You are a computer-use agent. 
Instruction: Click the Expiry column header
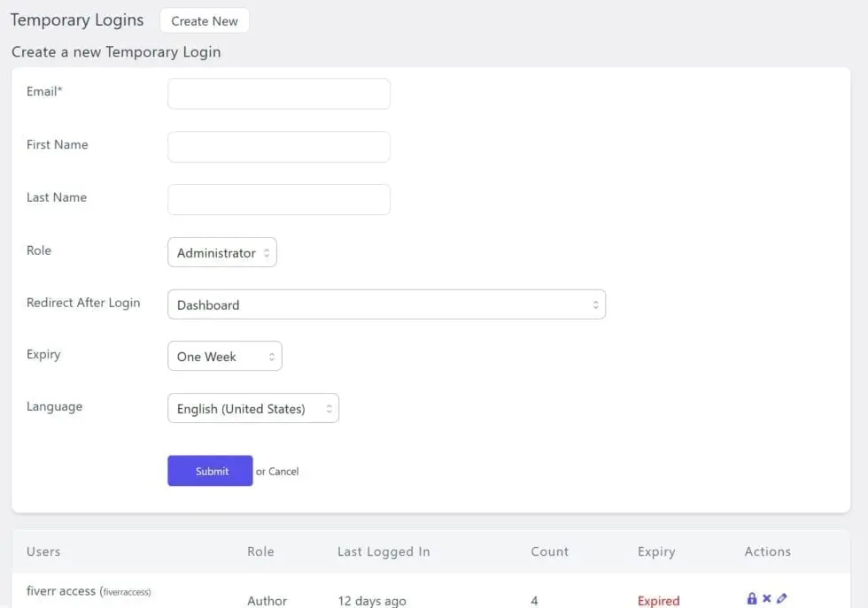pos(656,551)
